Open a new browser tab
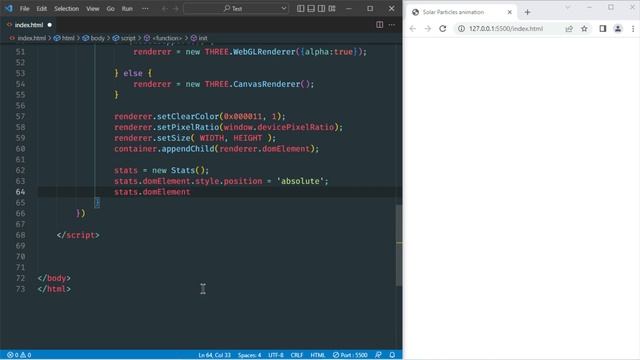Screen dimensions: 640x360 point(527,12)
